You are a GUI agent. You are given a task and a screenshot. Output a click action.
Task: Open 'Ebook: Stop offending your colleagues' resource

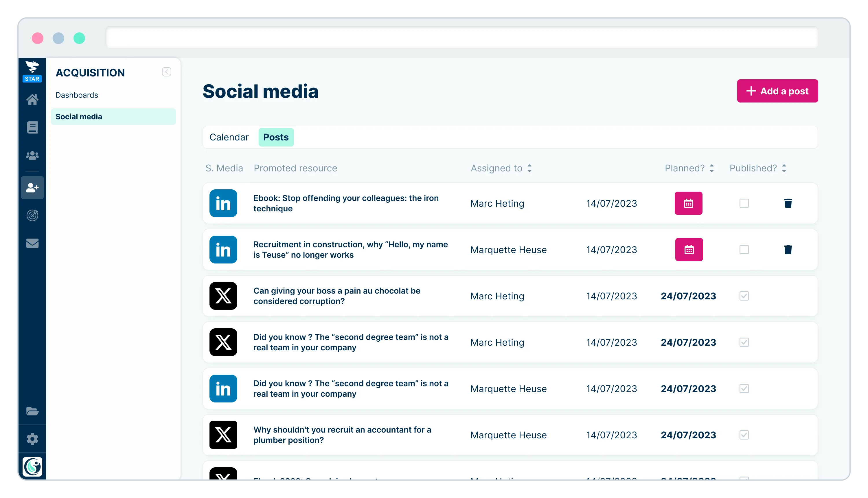click(346, 203)
